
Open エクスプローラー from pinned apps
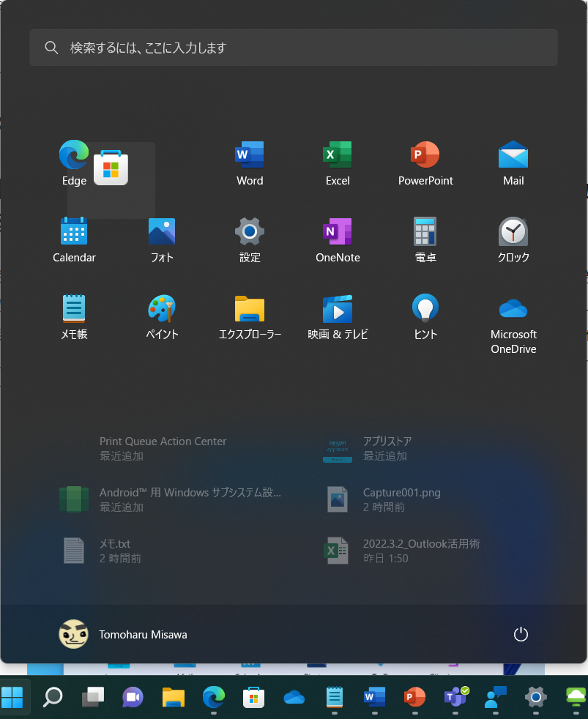(x=250, y=317)
